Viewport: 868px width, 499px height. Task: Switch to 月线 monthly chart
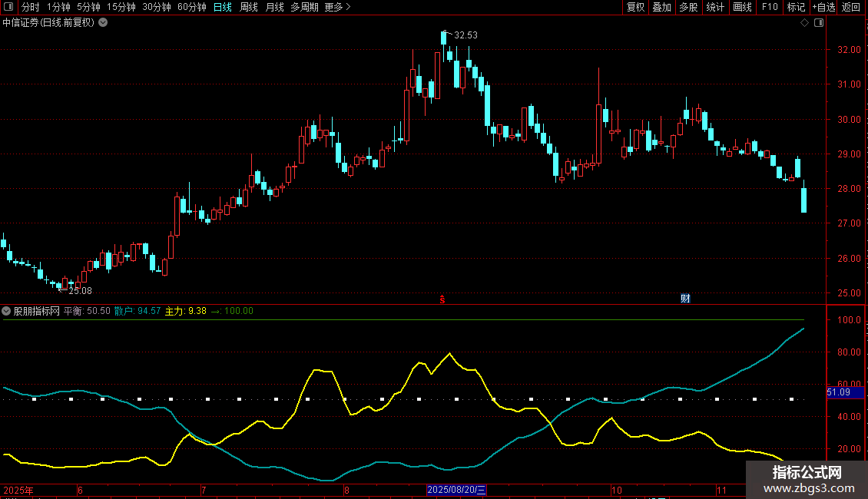pos(274,7)
